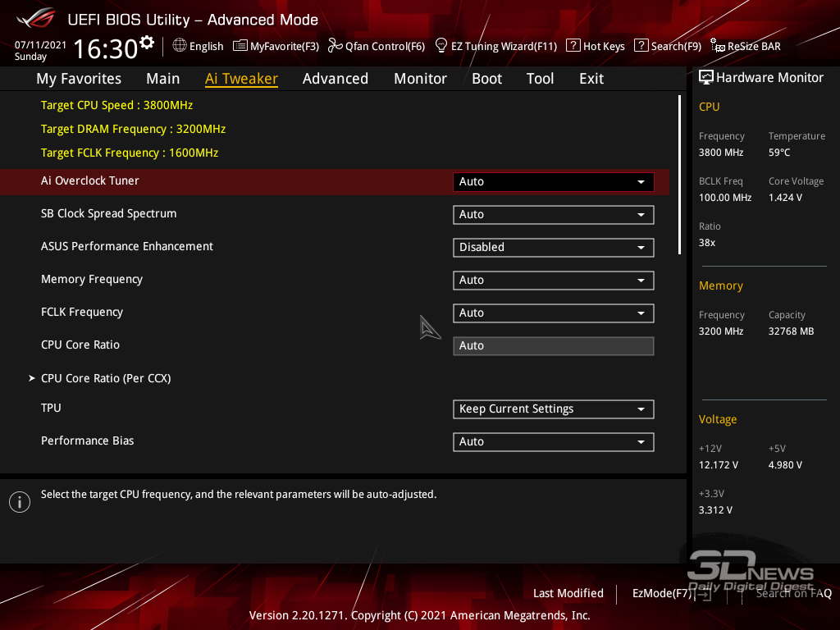The width and height of the screenshot is (840, 630).
Task: Click the language globe icon
Action: click(180, 46)
